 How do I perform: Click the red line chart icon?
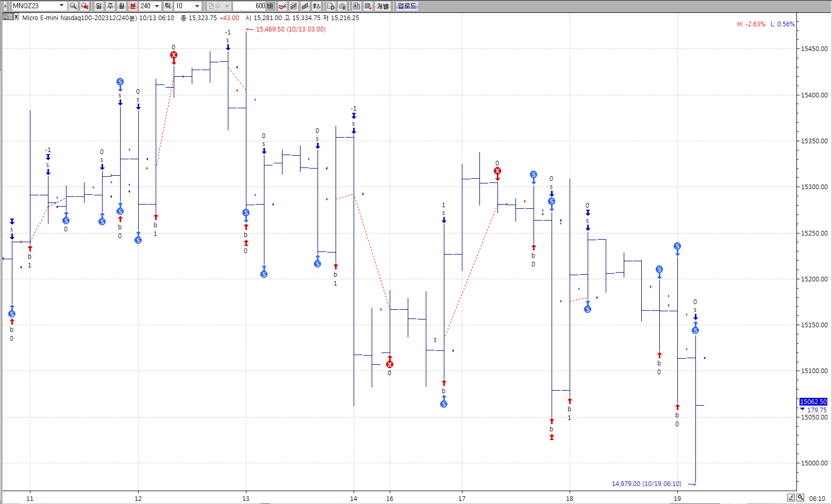coord(282,6)
